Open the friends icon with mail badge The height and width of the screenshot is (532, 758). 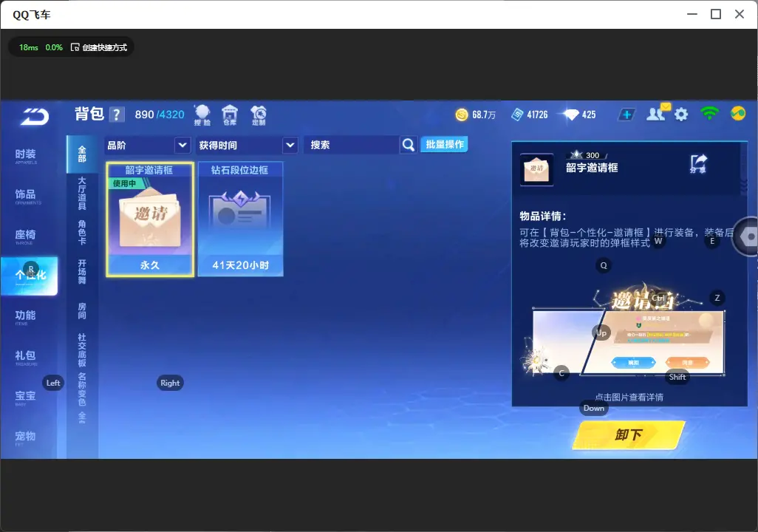point(657,113)
